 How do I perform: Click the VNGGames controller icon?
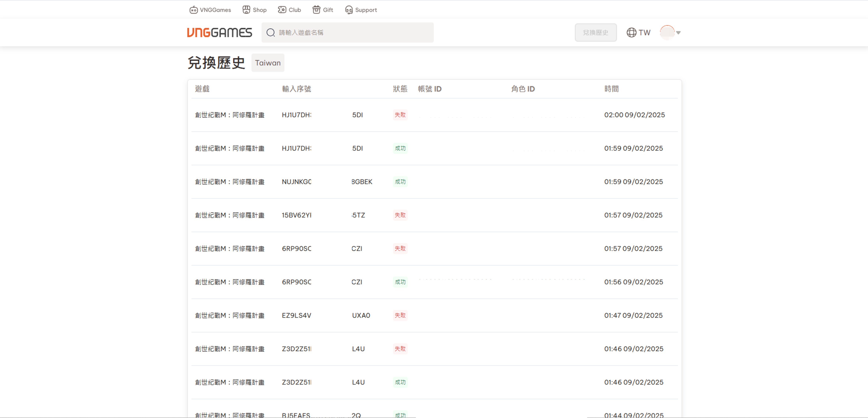point(193,10)
